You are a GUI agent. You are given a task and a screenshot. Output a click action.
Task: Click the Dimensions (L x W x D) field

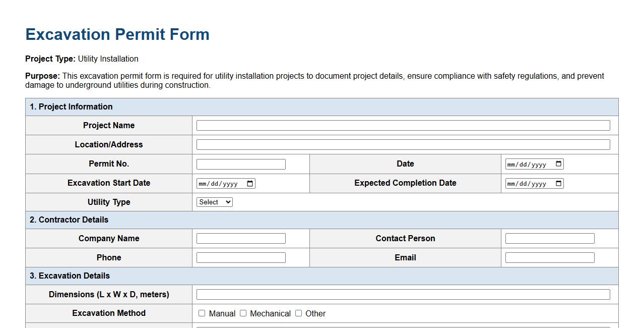coord(403,294)
